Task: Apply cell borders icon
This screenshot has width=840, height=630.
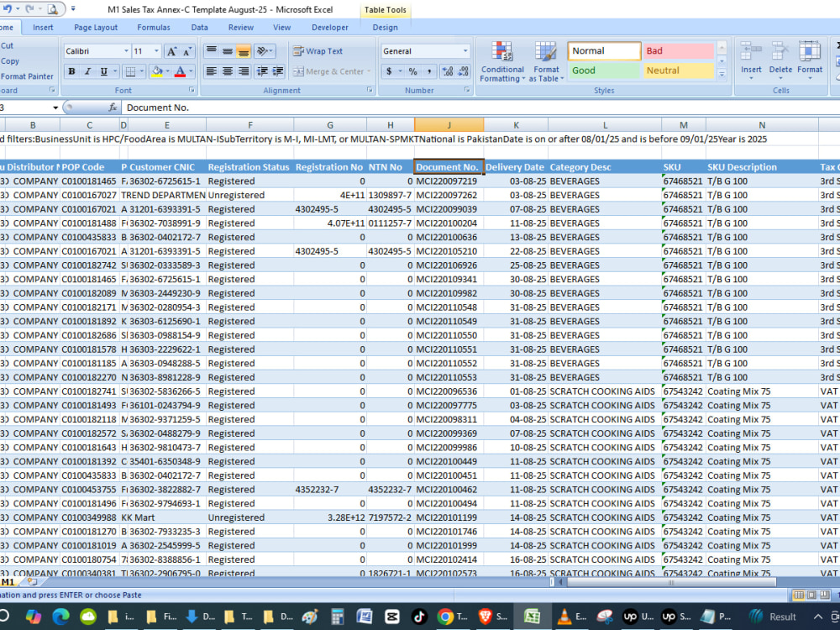Action: [x=130, y=71]
